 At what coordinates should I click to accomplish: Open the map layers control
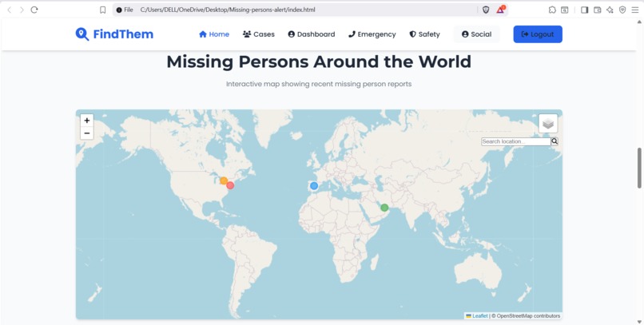coord(548,124)
